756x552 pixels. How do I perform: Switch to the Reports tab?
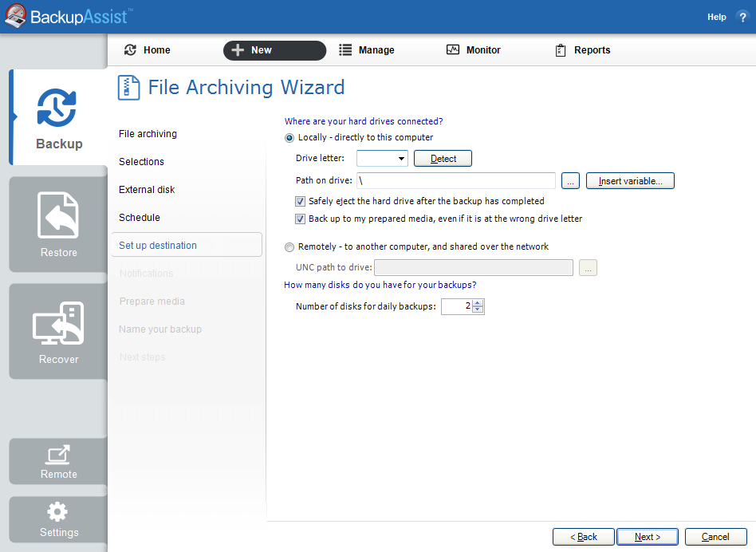[x=583, y=50]
